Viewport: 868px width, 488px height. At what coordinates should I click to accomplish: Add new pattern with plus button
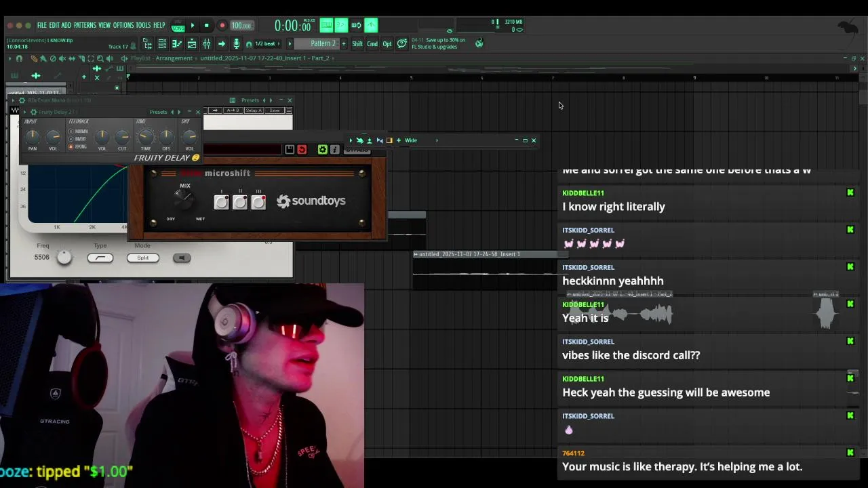click(x=344, y=44)
